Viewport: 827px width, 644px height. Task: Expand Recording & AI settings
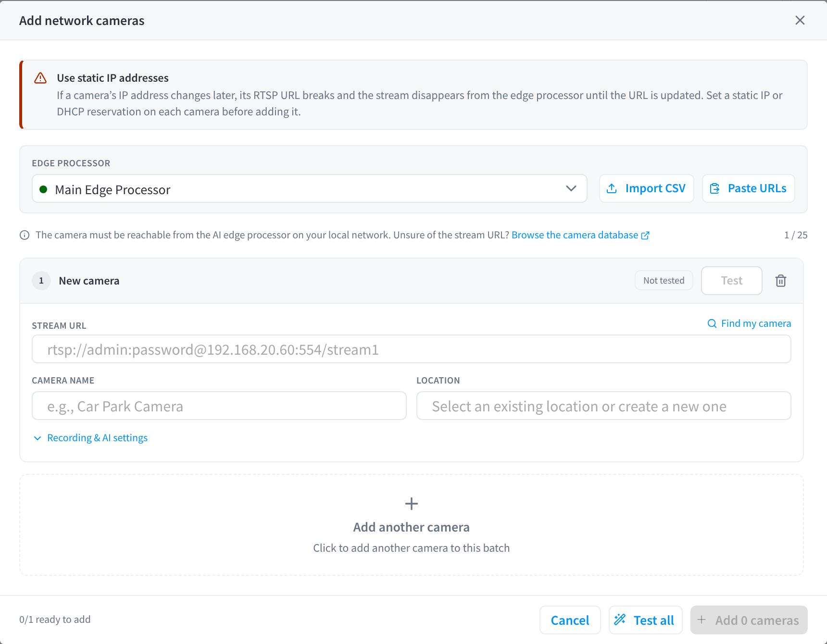pos(90,438)
